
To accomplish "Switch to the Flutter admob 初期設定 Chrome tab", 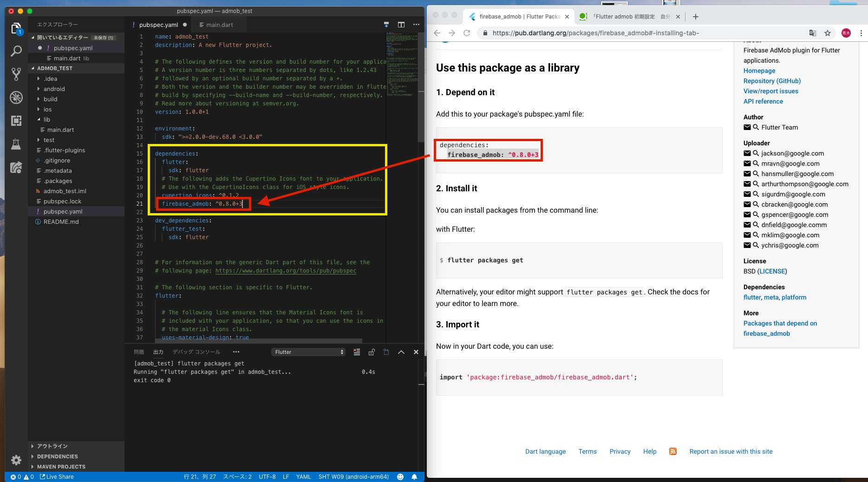I will point(630,17).
